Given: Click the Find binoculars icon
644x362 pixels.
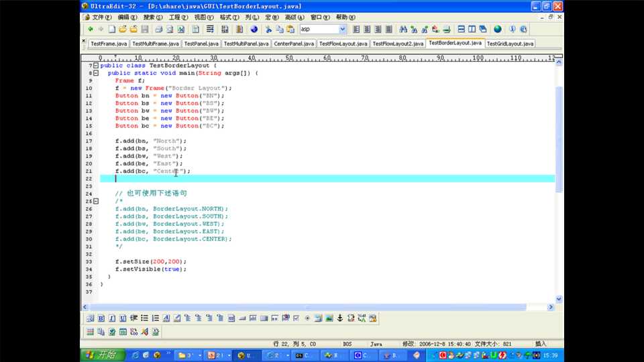Looking at the screenshot, I should pos(403,29).
